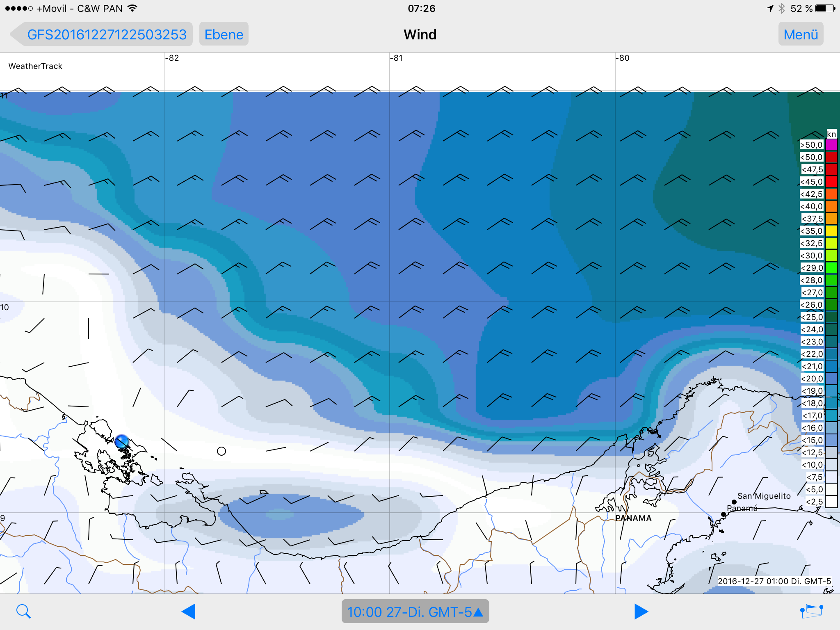840x630 pixels.
Task: Tap the yellow <35,0 kn legend swatch
Action: (x=831, y=231)
